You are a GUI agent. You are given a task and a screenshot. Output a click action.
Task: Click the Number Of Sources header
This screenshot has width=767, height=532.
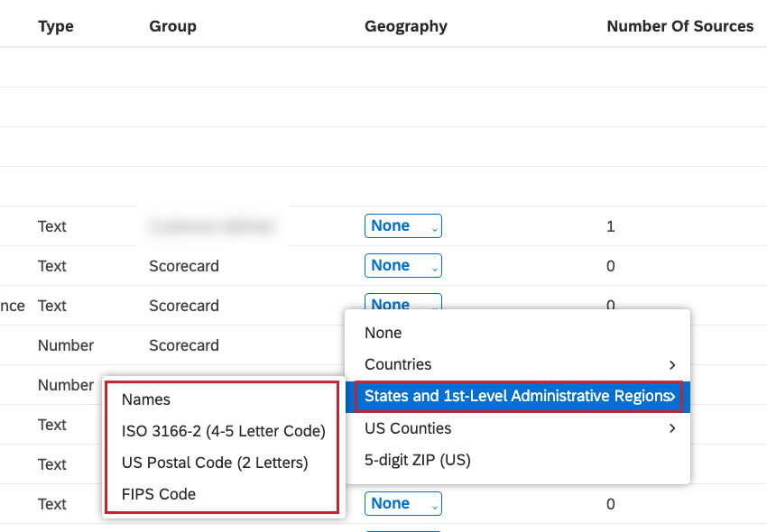[679, 26]
